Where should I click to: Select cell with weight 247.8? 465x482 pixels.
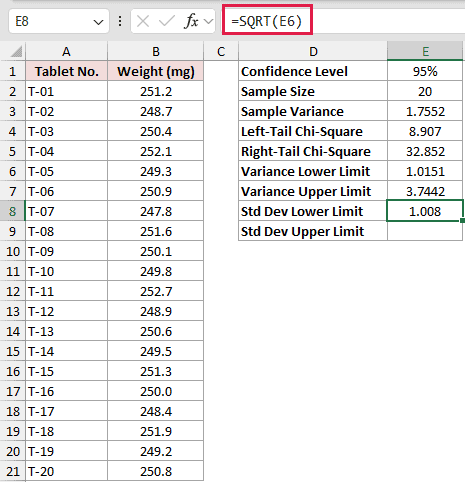click(156, 211)
